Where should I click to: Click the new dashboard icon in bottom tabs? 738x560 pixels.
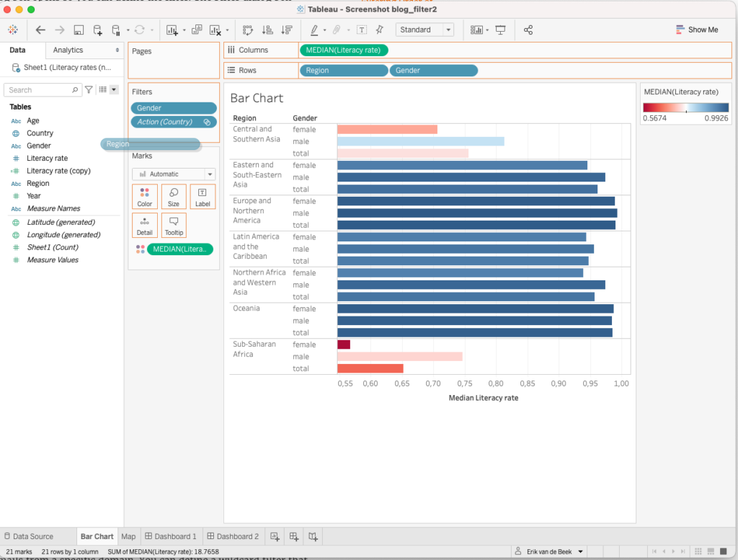[293, 536]
